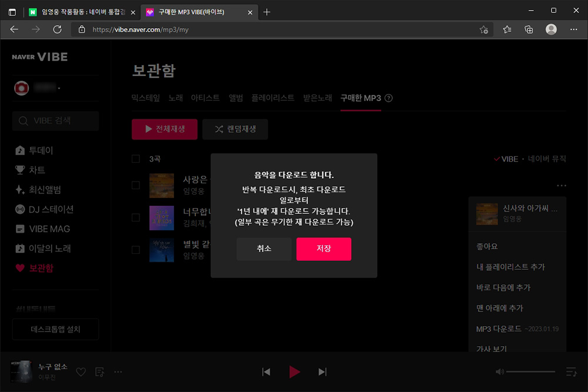Open 최신앨범 in the sidebar

pos(38,190)
